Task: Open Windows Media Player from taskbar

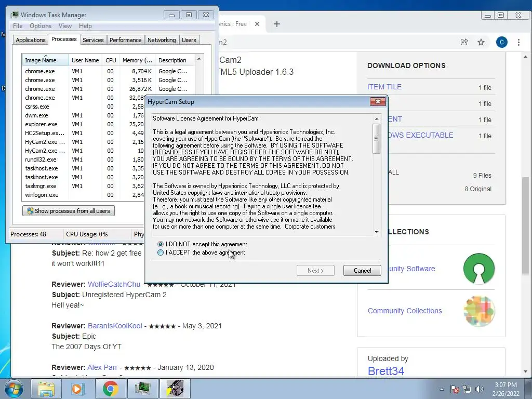Action: pyautogui.click(x=78, y=389)
